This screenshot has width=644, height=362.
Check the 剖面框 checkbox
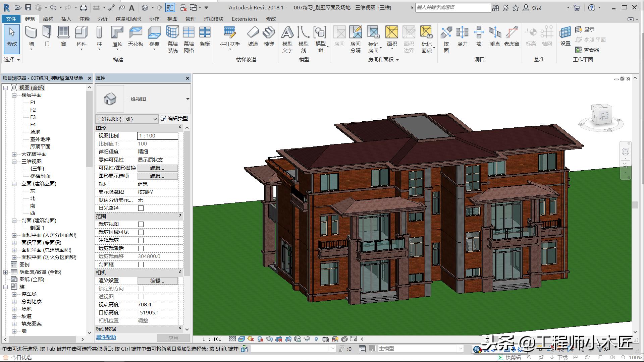point(140,264)
